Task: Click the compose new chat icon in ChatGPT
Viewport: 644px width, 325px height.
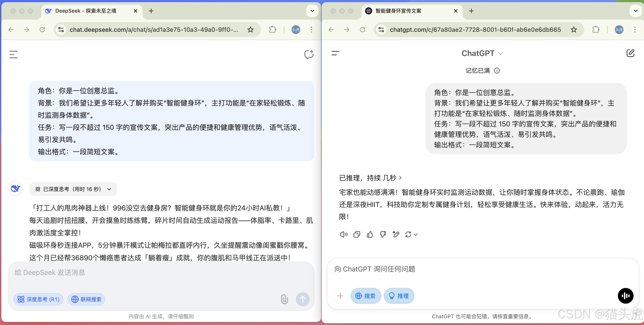Action: (630, 53)
